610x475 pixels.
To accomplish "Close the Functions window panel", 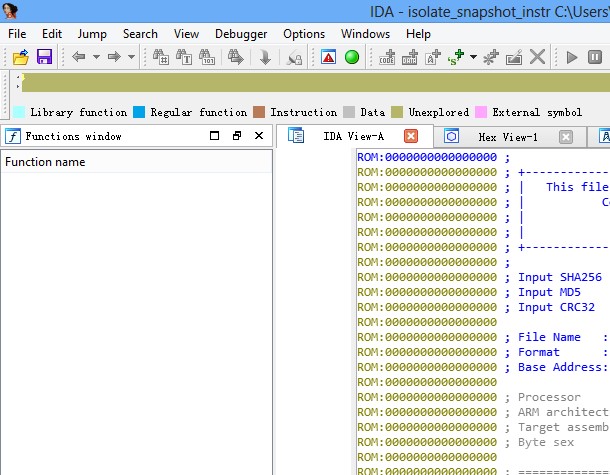I will tap(259, 135).
